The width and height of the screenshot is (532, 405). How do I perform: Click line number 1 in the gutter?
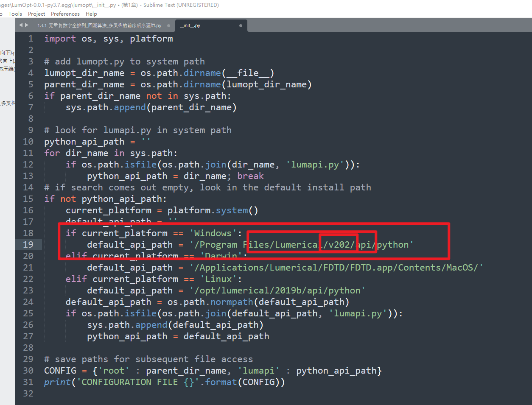31,38
